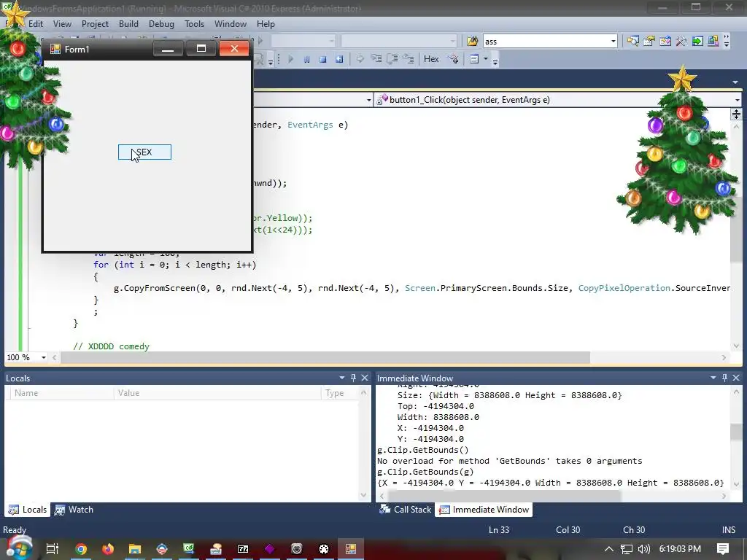Viewport: 747px width, 560px height.
Task: Open the 100 % zoom dropdown
Action: point(43,357)
